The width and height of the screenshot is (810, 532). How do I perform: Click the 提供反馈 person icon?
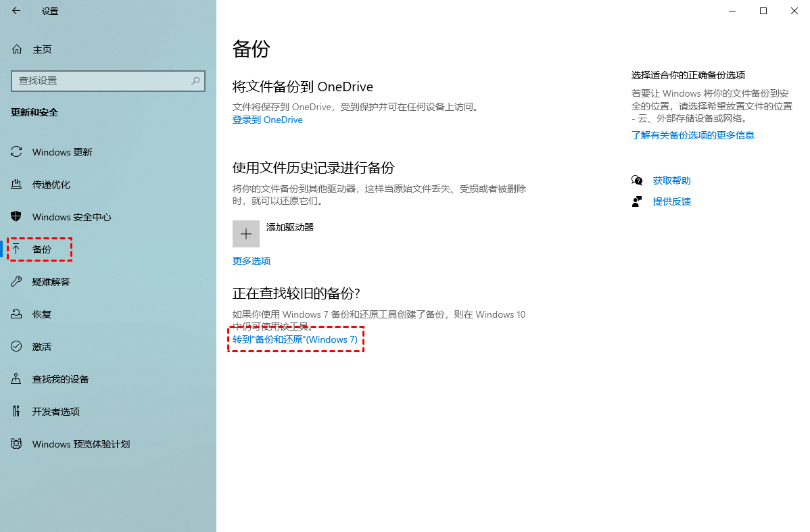pyautogui.click(x=637, y=201)
